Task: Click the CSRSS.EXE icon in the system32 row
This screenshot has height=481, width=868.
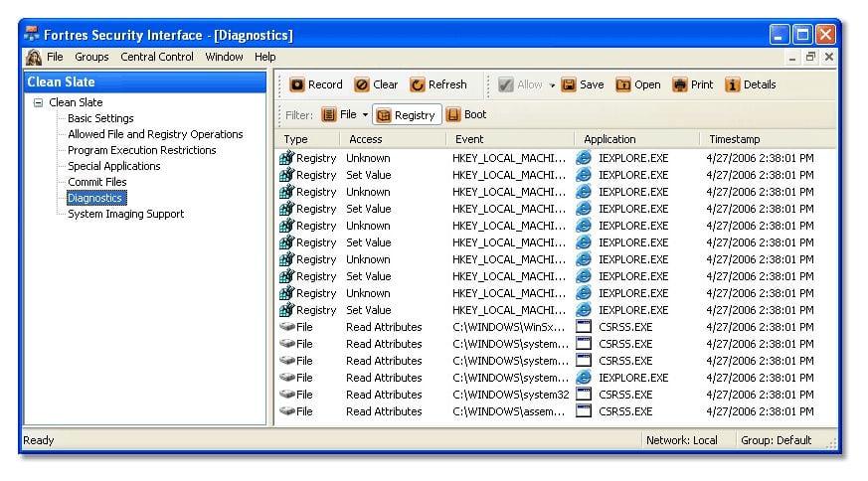Action: tap(584, 395)
